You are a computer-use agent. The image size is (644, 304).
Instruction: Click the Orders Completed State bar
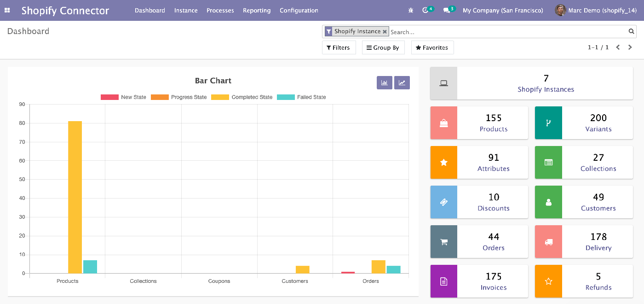coord(379,267)
